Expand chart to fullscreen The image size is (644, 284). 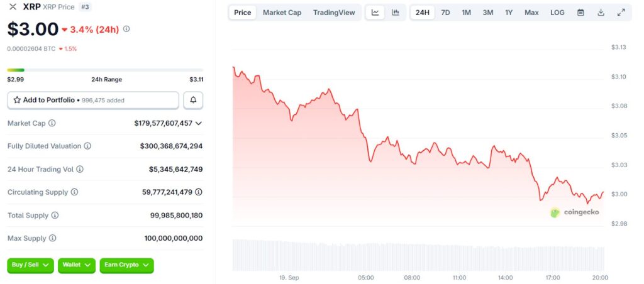621,13
